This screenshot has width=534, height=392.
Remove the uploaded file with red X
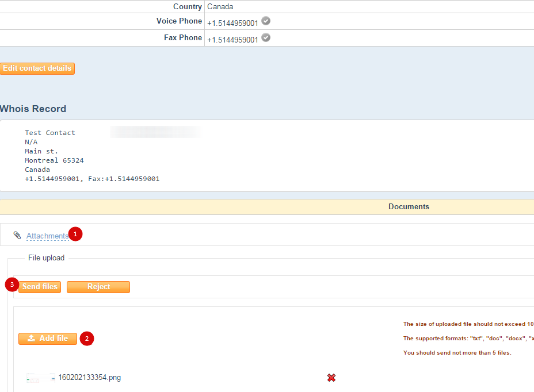[x=331, y=378]
